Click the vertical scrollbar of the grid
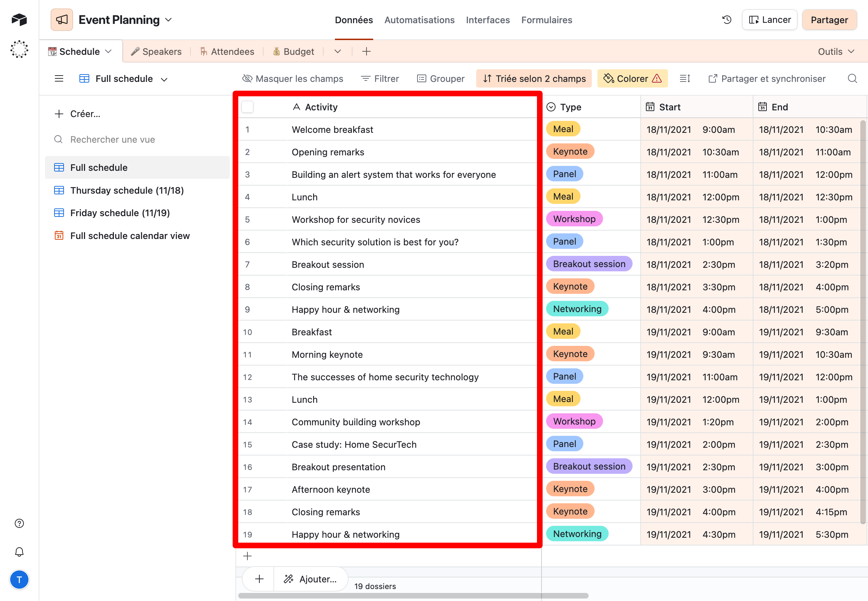The height and width of the screenshot is (601, 868). (x=863, y=322)
